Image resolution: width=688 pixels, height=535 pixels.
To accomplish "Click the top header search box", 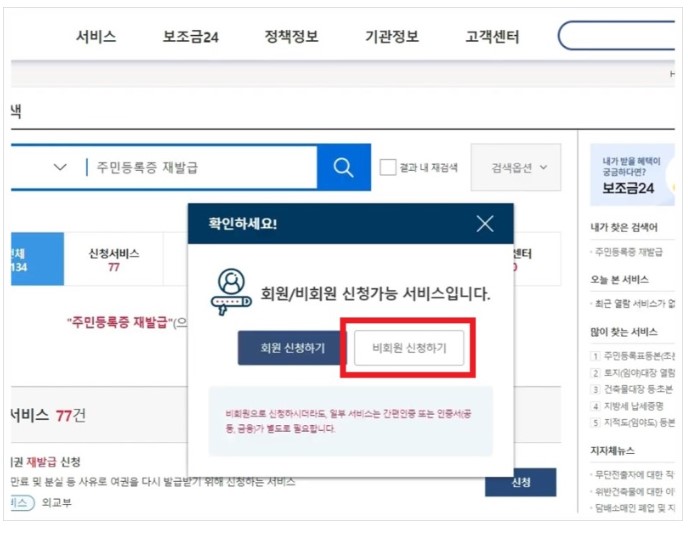I will click(616, 36).
